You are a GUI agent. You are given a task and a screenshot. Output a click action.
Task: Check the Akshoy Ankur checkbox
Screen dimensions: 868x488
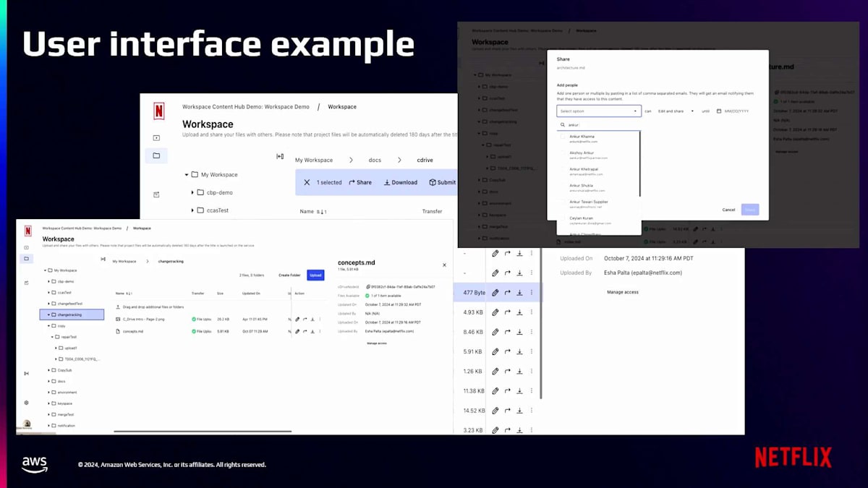click(x=563, y=154)
